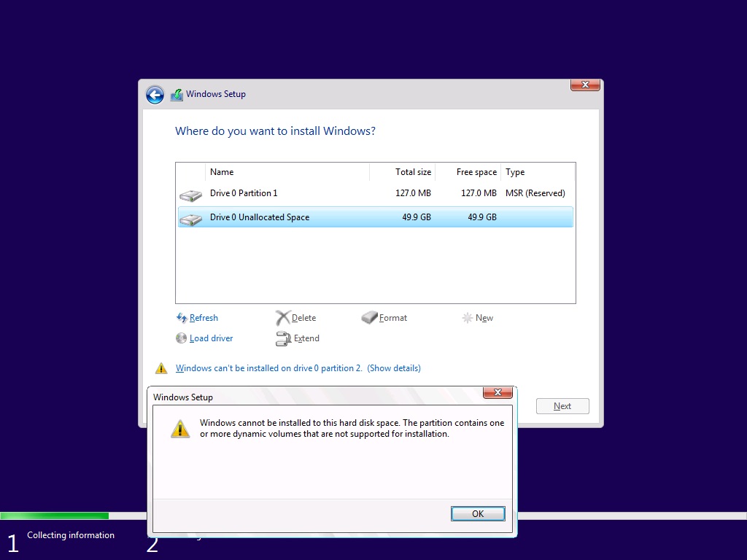The width and height of the screenshot is (747, 560).
Task: Click the error message text in dialog
Action: pos(352,428)
